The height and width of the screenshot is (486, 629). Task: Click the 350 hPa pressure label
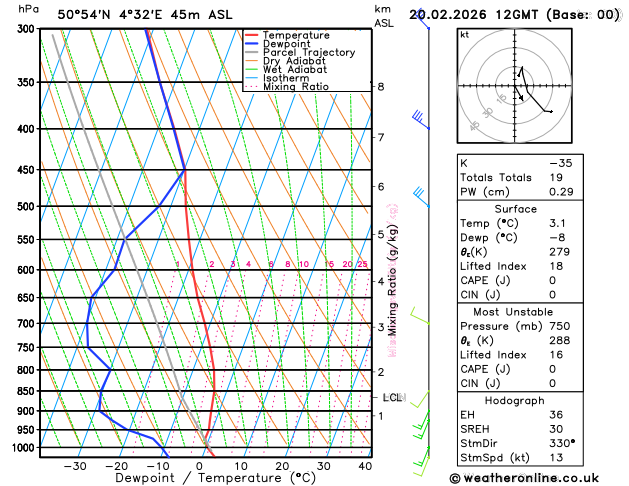pyautogui.click(x=28, y=82)
